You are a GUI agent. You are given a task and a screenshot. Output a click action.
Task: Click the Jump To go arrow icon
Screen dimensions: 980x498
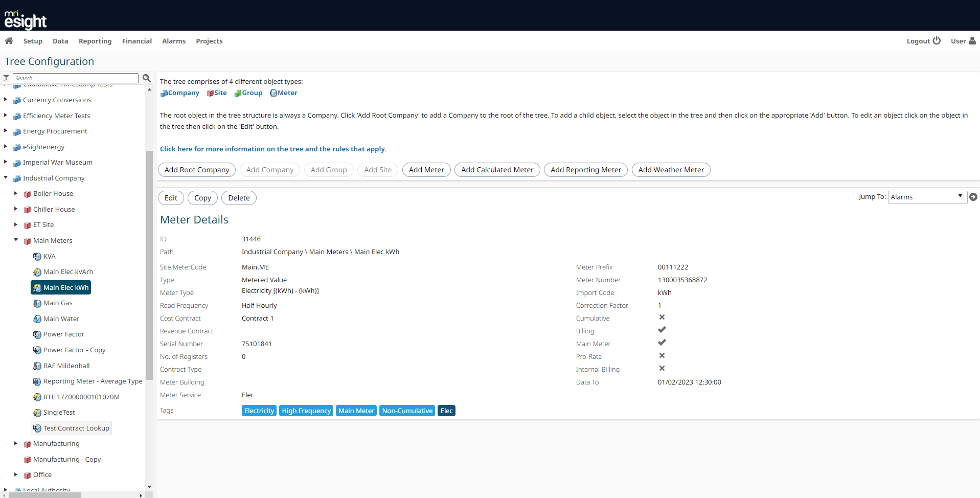coord(973,197)
